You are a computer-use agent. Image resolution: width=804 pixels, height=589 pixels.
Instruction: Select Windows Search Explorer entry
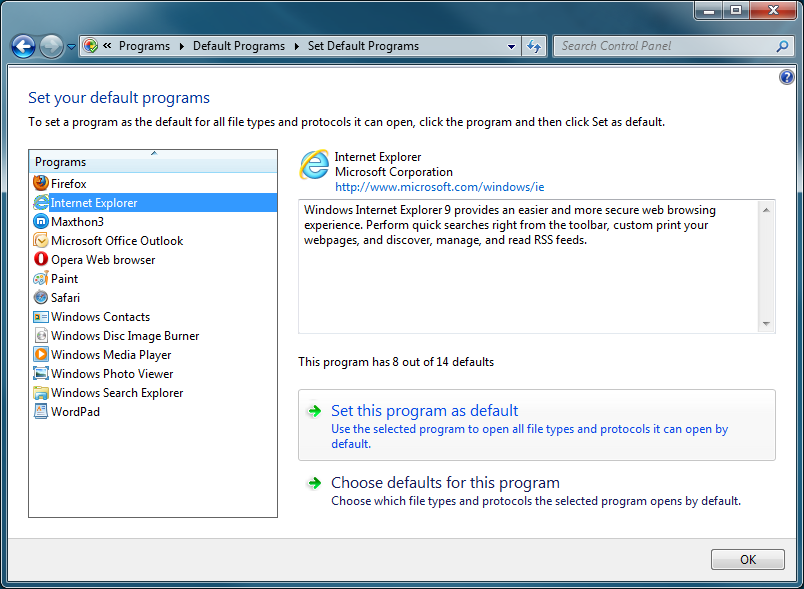click(153, 393)
